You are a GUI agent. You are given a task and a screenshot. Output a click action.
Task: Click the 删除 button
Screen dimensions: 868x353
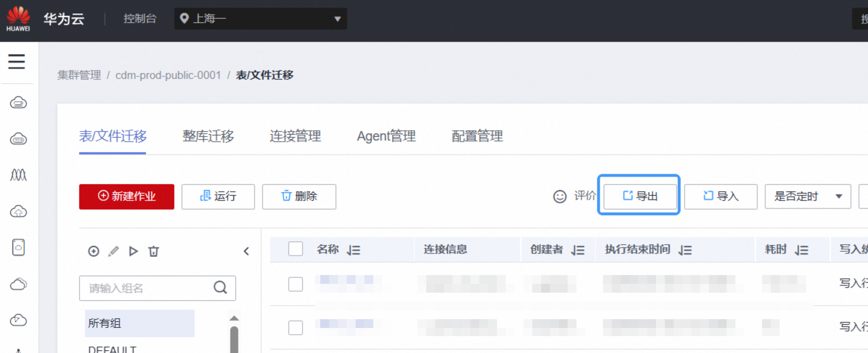(299, 196)
